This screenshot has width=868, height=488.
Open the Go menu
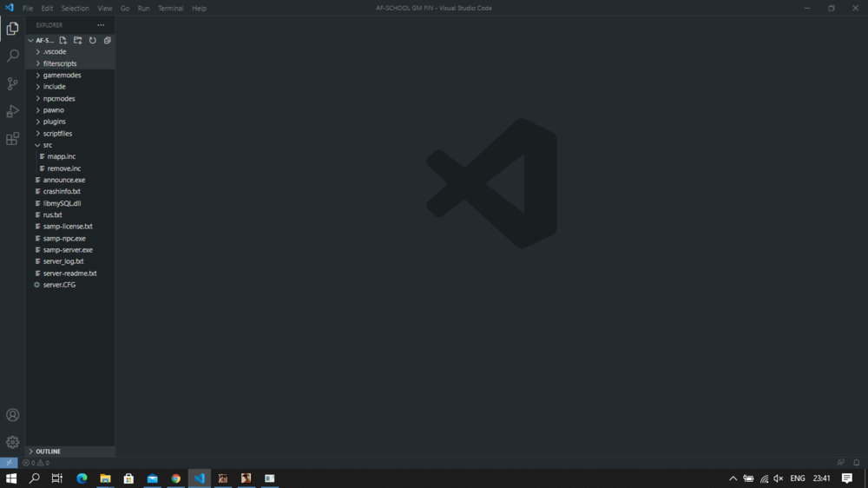pos(124,9)
